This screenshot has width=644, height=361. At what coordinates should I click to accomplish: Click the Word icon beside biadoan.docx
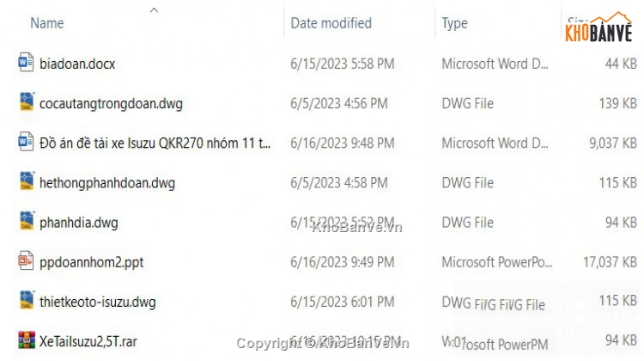click(26, 62)
